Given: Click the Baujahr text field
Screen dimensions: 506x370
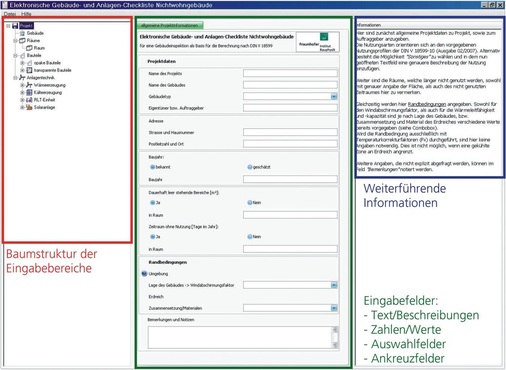Looking at the screenshot, I should (x=290, y=179).
